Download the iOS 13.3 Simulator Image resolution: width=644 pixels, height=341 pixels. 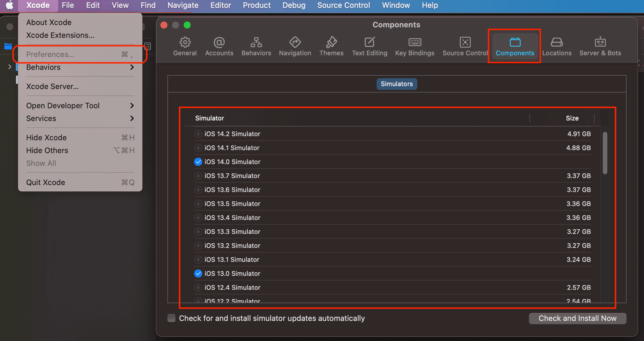[x=198, y=232]
